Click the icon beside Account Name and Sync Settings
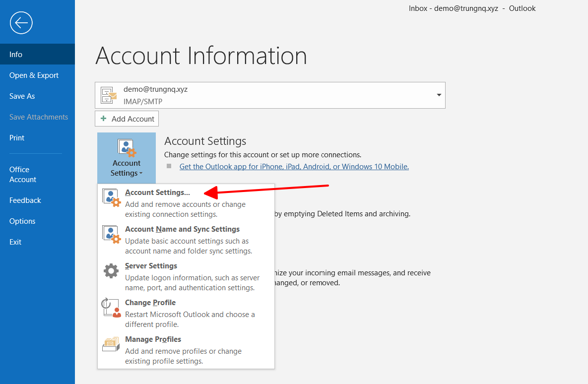The width and height of the screenshot is (588, 384). point(111,235)
